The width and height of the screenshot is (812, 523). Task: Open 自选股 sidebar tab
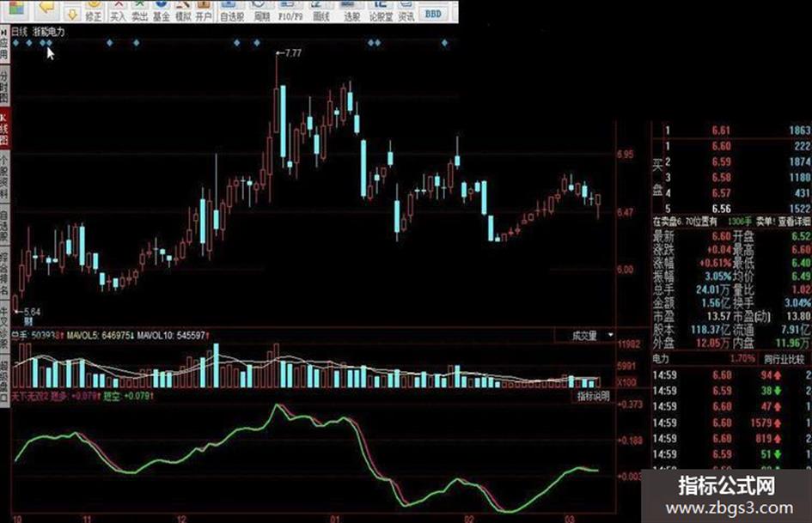point(4,226)
